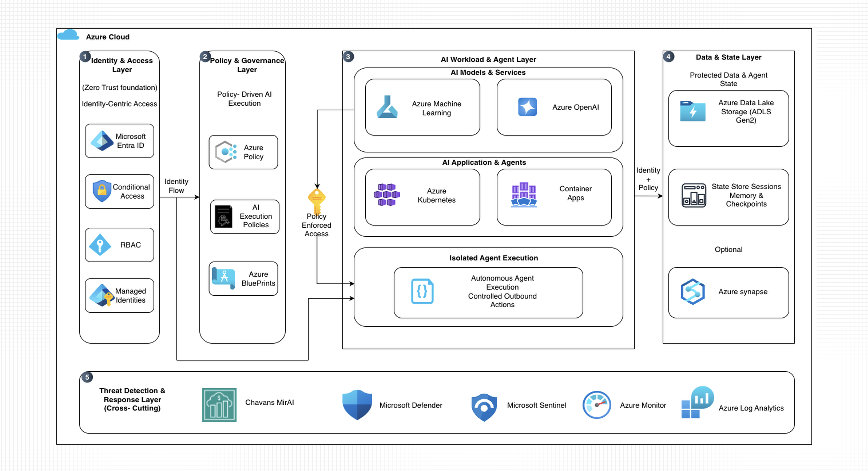Select the Autonomous Agent curly braces icon
The width and height of the screenshot is (868, 471).
pos(422,291)
